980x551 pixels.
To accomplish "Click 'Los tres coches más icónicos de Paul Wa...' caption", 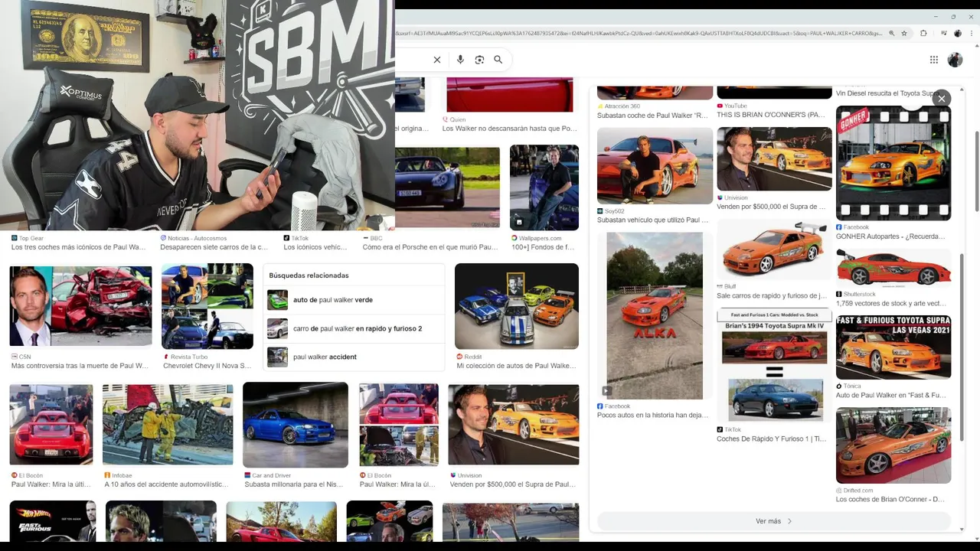I will [78, 247].
